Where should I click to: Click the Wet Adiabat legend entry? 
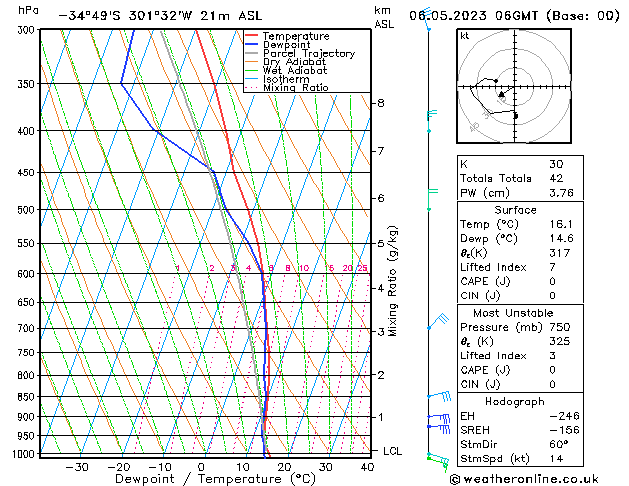pos(295,70)
